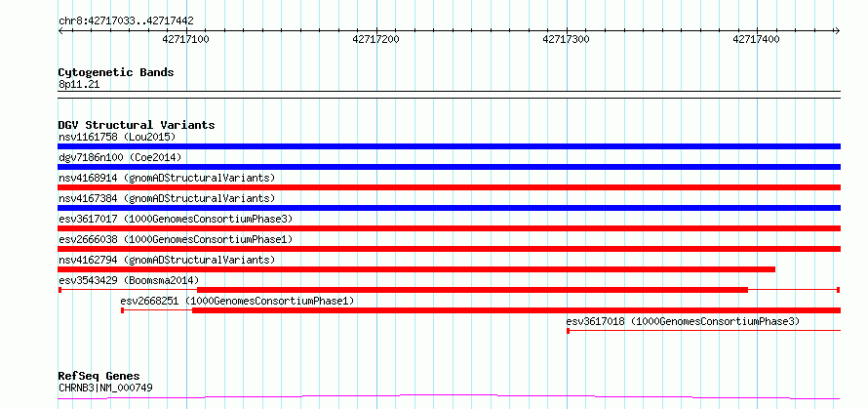This screenshot has height=409, width=868.
Task: Click ruler position 42717200
Action: 375,39
